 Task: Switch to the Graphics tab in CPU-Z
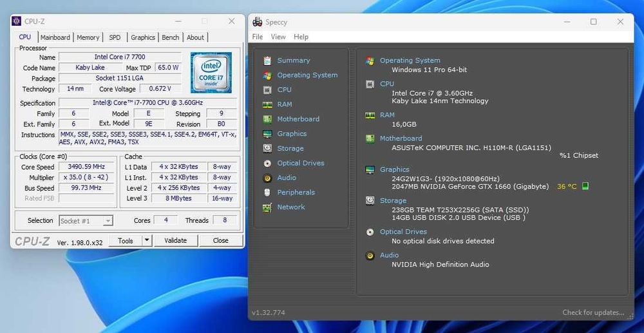tap(143, 37)
